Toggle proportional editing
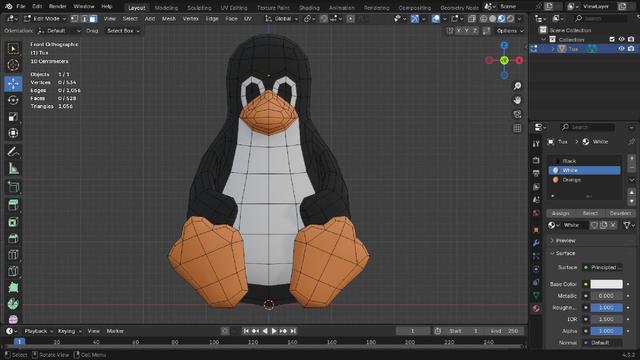 (351, 19)
